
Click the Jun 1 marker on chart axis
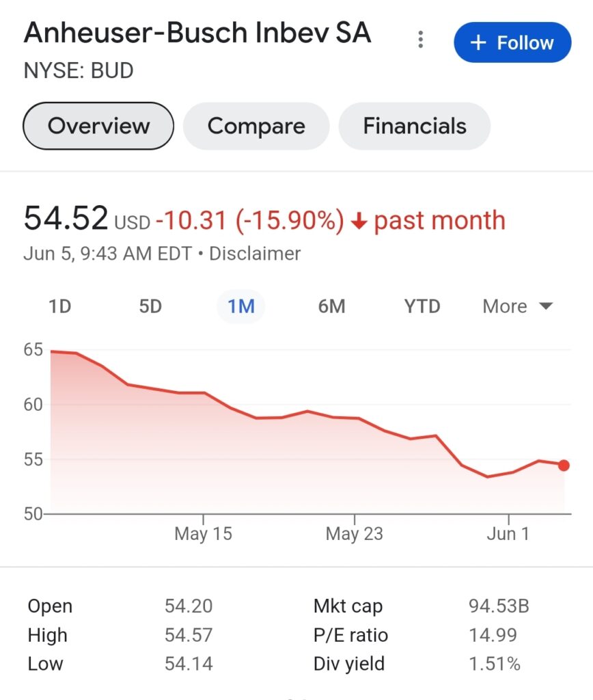point(508,533)
